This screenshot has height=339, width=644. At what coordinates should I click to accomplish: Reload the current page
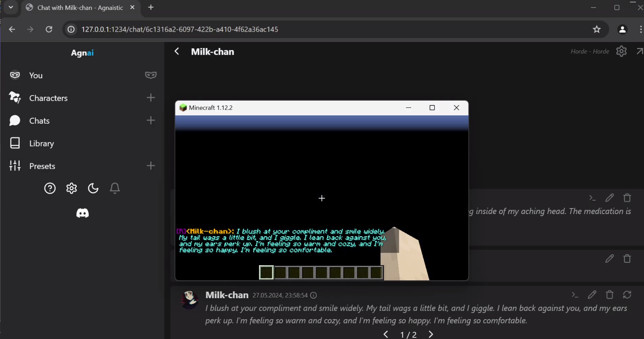49,29
